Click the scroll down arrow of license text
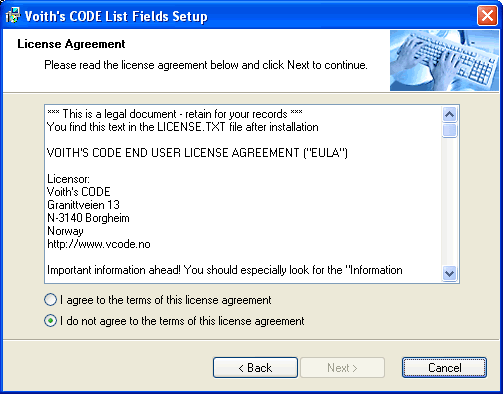The width and height of the screenshot is (503, 394). pos(449,274)
